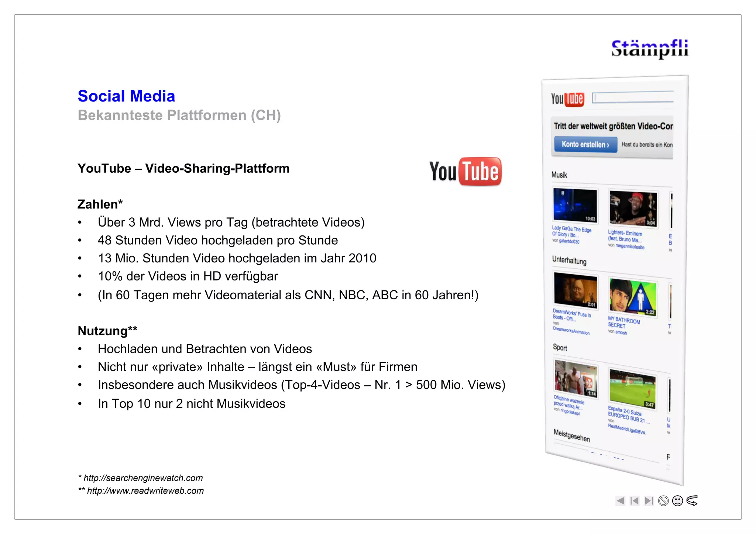Click the curved U-turn arrow icon

coord(692,501)
